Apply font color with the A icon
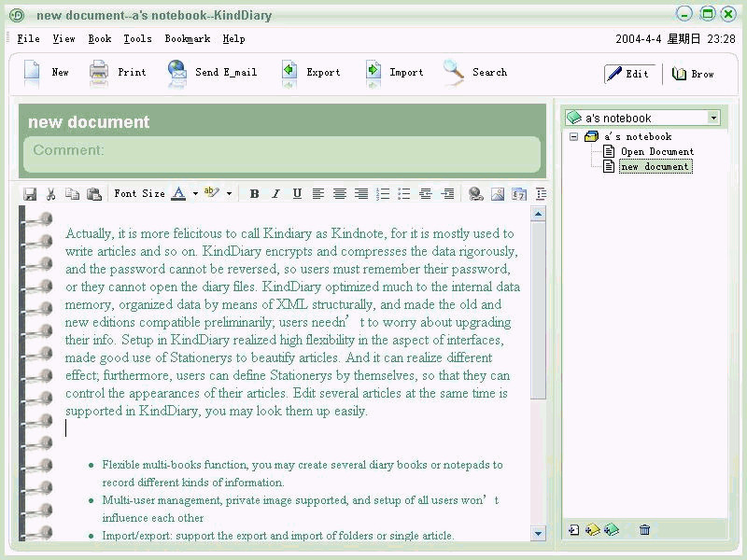The width and height of the screenshot is (747, 560). (x=178, y=193)
